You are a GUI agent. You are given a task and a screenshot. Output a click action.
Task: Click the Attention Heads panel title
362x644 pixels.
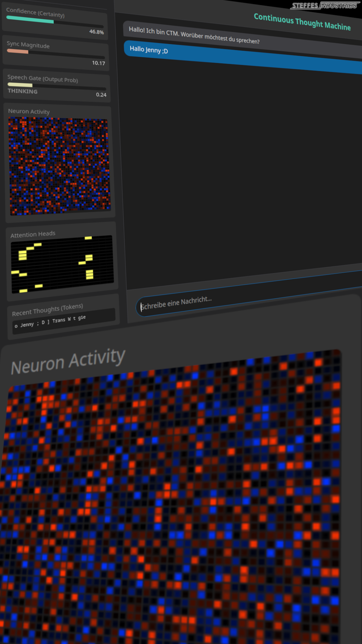pos(33,234)
